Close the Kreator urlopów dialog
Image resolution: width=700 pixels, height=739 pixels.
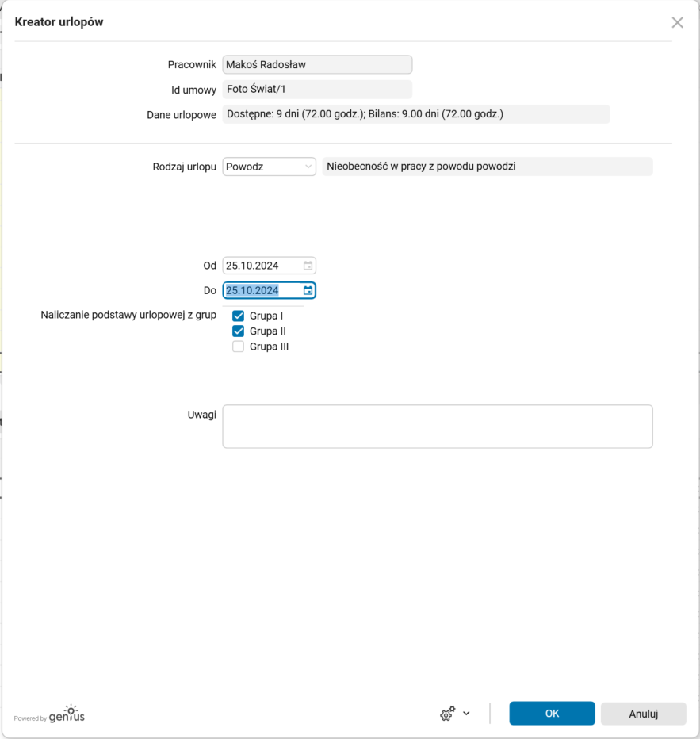pos(677,22)
